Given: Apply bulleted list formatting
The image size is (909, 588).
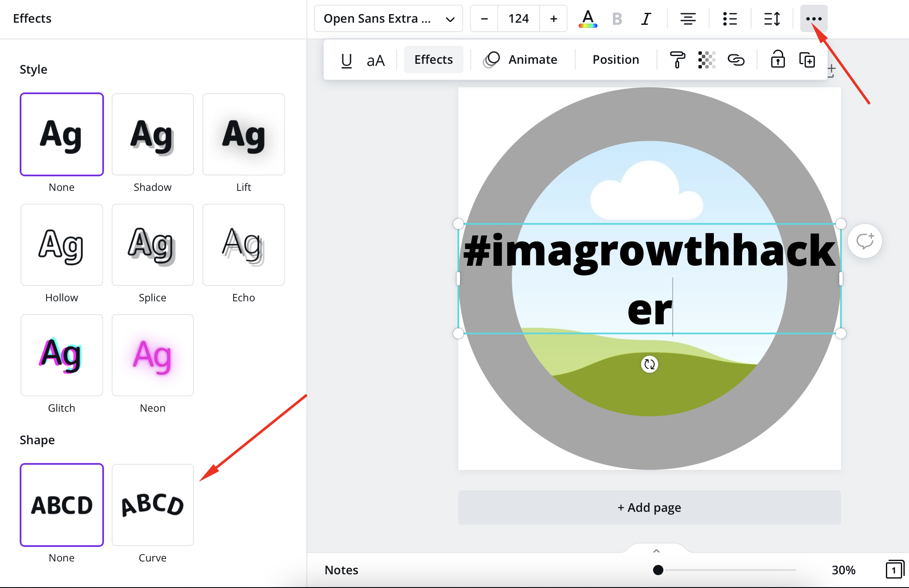Looking at the screenshot, I should (730, 19).
